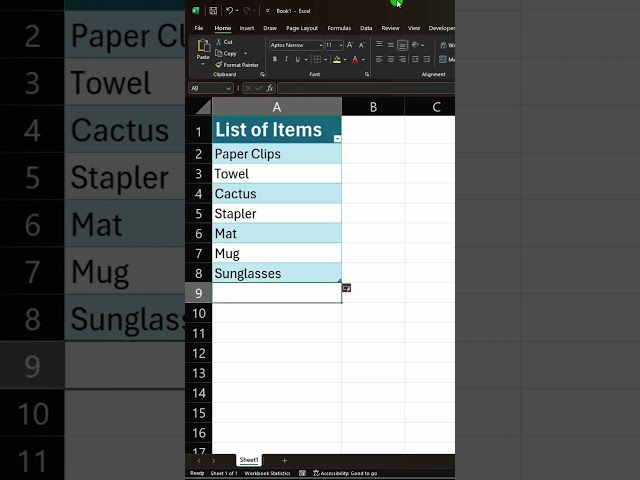Viewport: 640px width, 480px height.
Task: Open the Aptos Narrow font name dropdown
Action: (x=321, y=45)
